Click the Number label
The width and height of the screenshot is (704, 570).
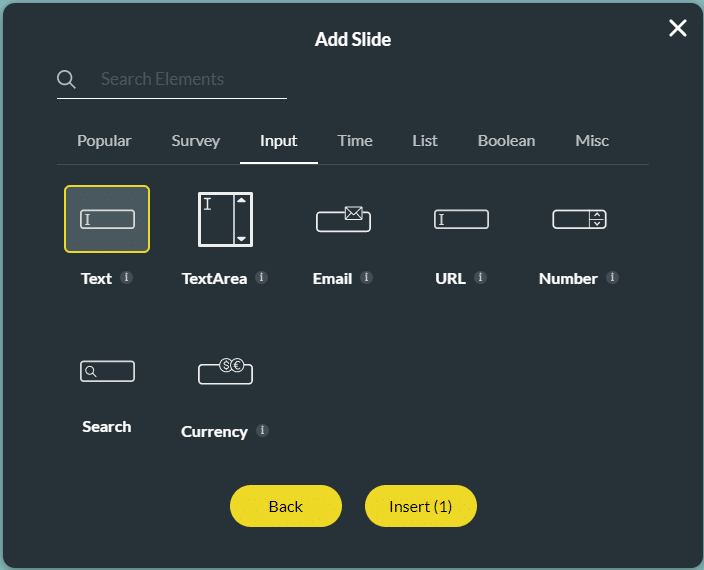(568, 279)
